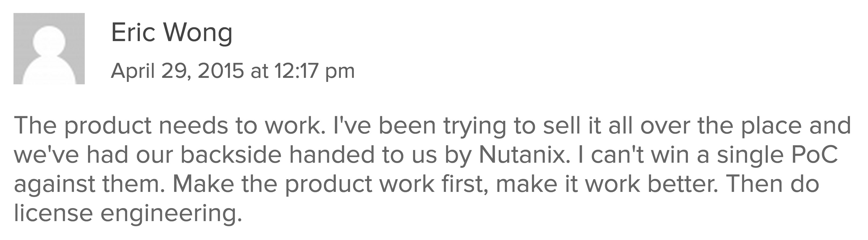The width and height of the screenshot is (868, 240).
Task: Click the year "2015" in the timestamp
Action: point(221,71)
